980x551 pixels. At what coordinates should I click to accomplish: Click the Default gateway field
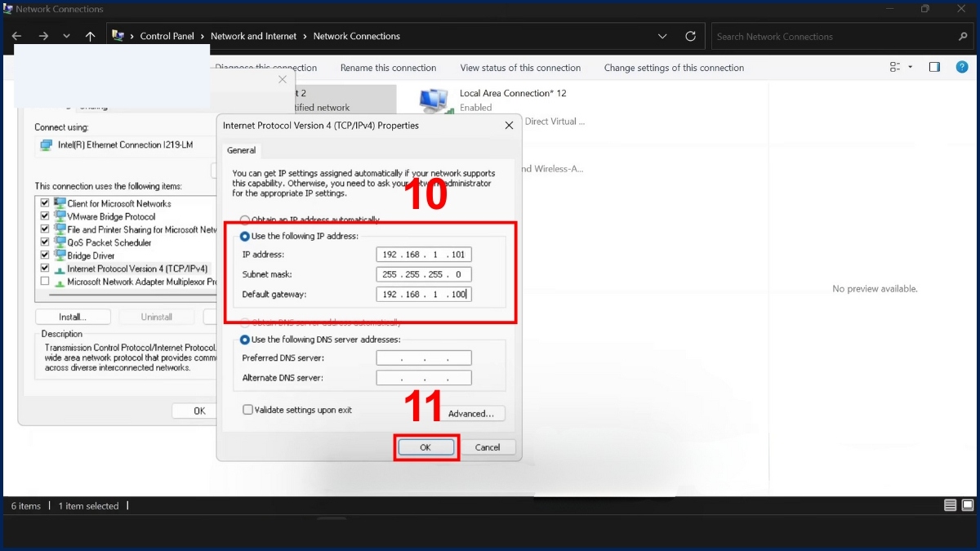[x=424, y=294]
